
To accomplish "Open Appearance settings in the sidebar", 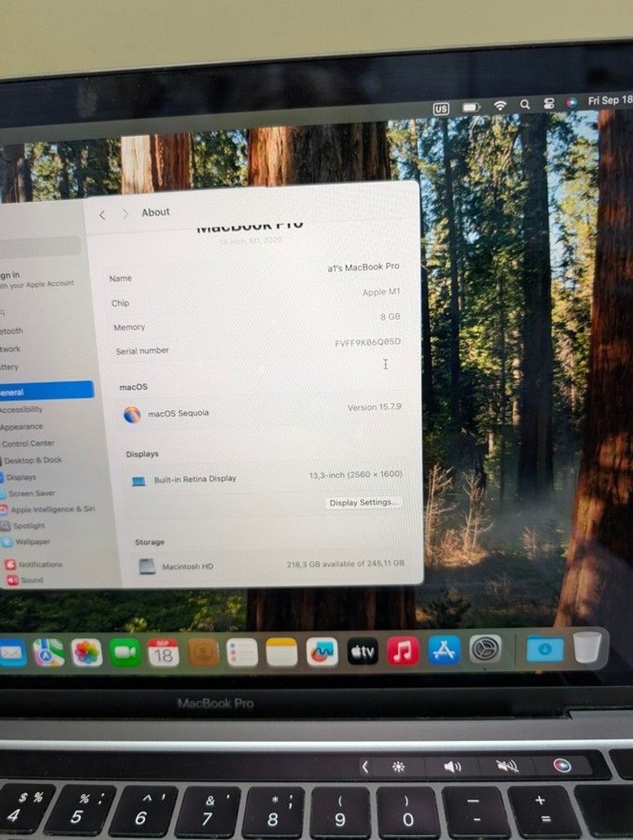I will click(21, 427).
